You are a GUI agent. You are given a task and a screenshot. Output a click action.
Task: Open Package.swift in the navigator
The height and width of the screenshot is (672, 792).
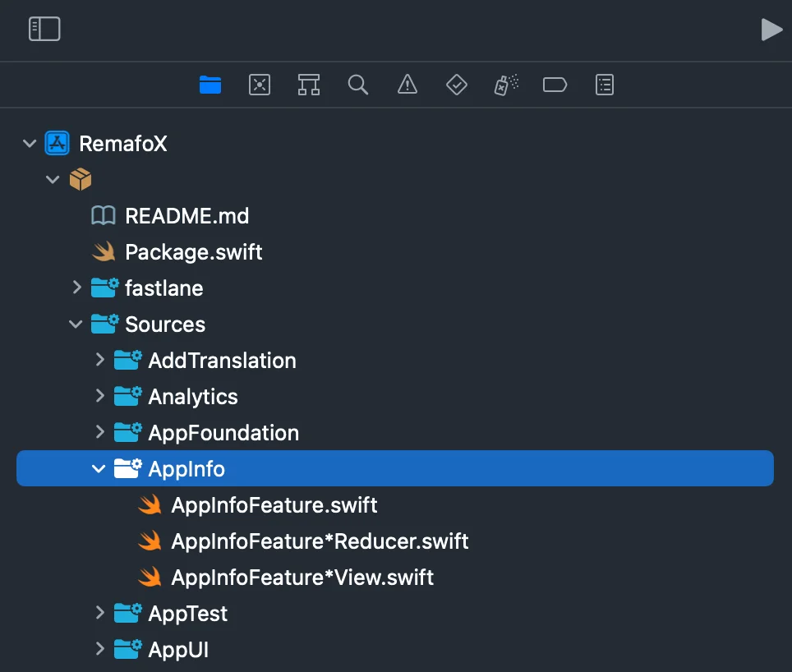[x=193, y=252]
